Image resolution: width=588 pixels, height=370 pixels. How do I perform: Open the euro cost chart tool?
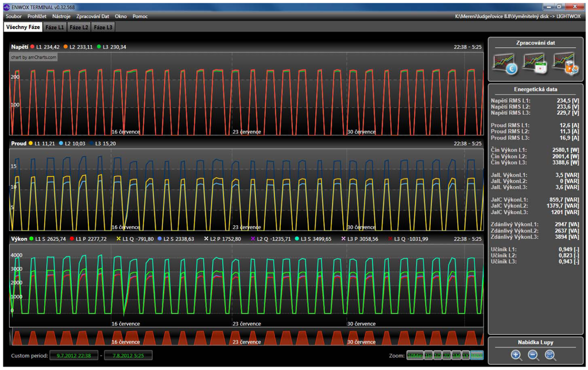click(505, 63)
